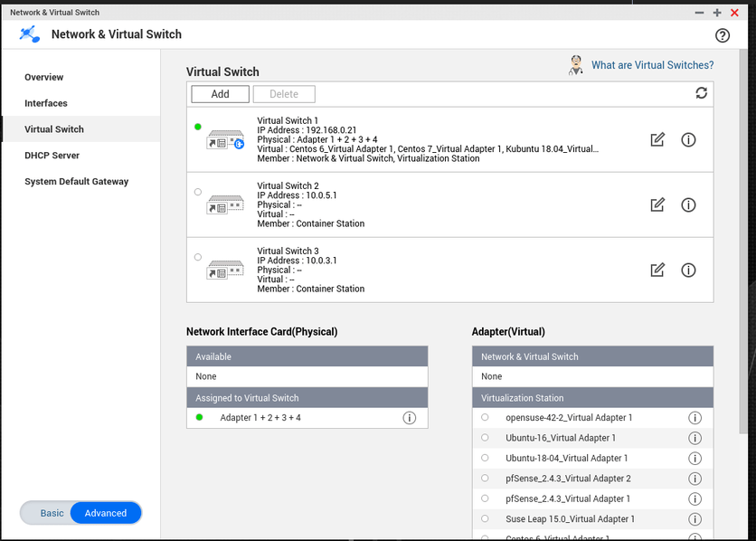Screen dimensions: 756x541
Task: Click the Virtual Switch 1 device thumbnail
Action: click(x=225, y=139)
